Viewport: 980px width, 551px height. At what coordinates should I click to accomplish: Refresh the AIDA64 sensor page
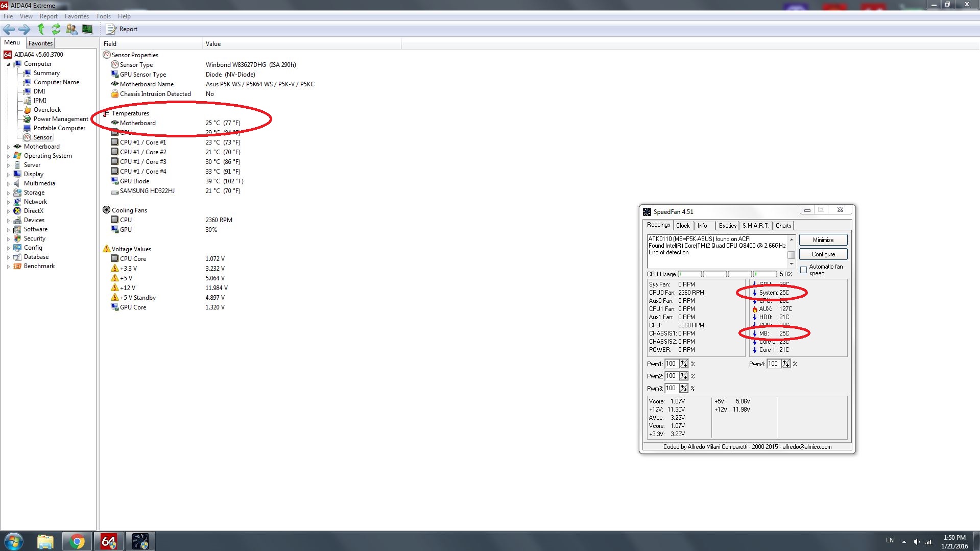[56, 29]
